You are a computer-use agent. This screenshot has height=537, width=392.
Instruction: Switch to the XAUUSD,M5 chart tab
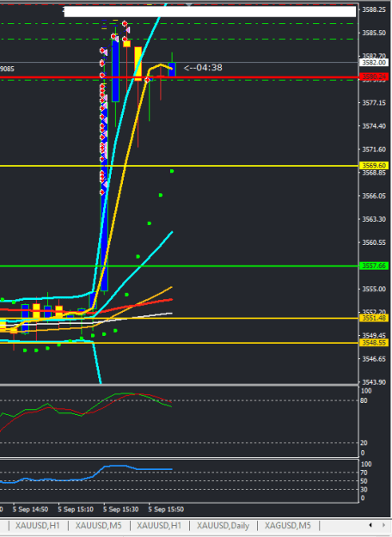[x=98, y=525]
